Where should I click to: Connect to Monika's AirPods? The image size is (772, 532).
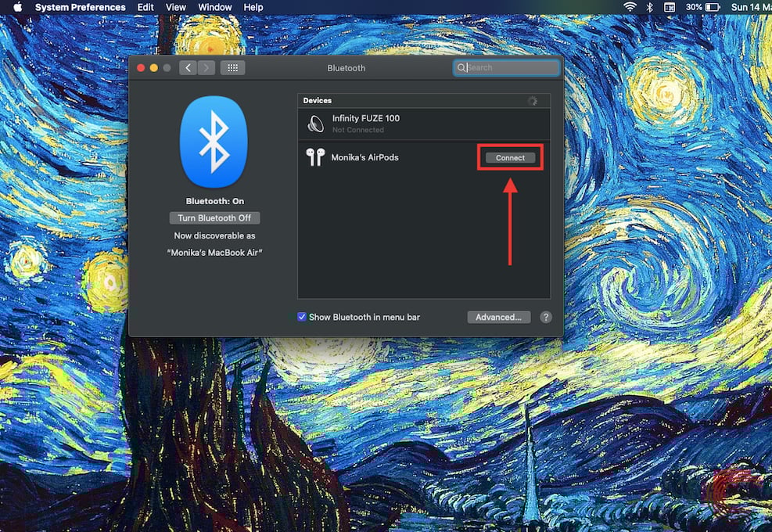(x=510, y=157)
